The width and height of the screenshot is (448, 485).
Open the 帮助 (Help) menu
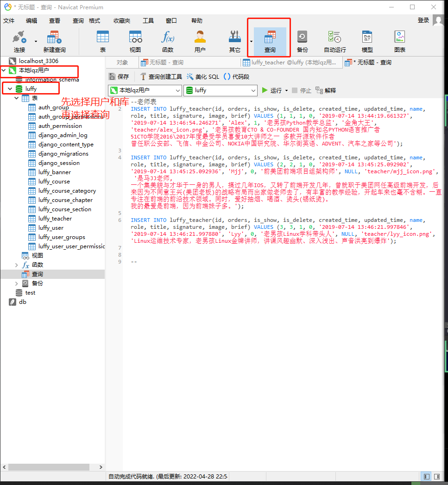pyautogui.click(x=197, y=21)
